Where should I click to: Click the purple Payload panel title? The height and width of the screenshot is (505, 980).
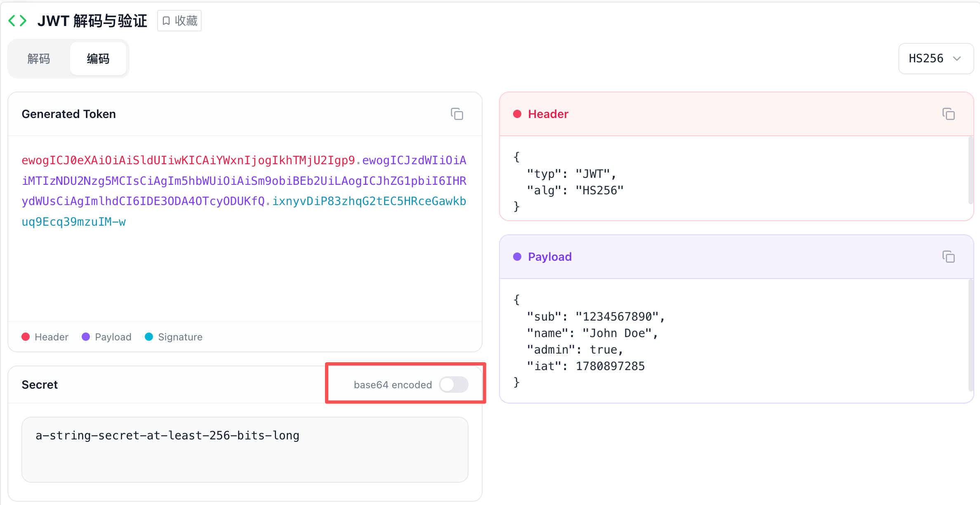550,257
